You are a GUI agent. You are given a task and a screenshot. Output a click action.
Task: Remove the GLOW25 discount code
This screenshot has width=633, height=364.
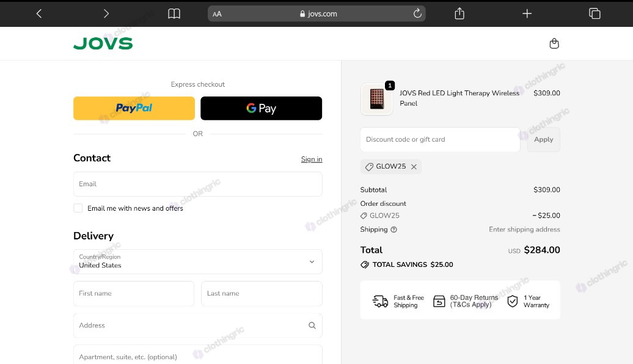tap(414, 167)
